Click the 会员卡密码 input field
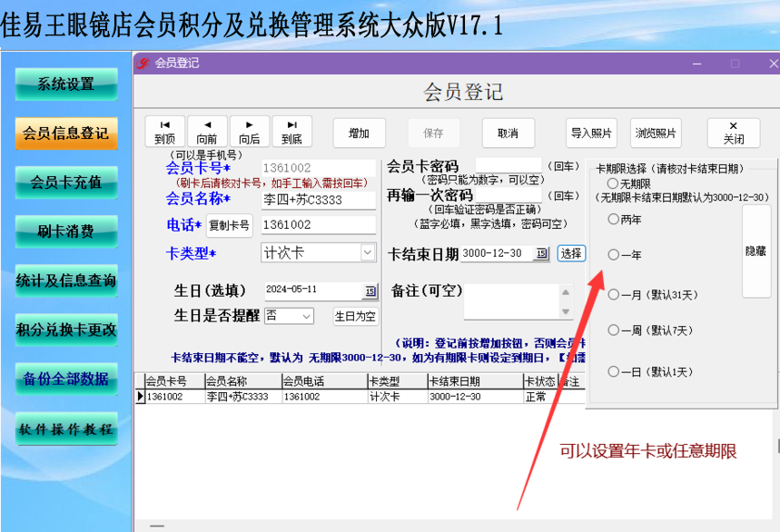 [508, 165]
